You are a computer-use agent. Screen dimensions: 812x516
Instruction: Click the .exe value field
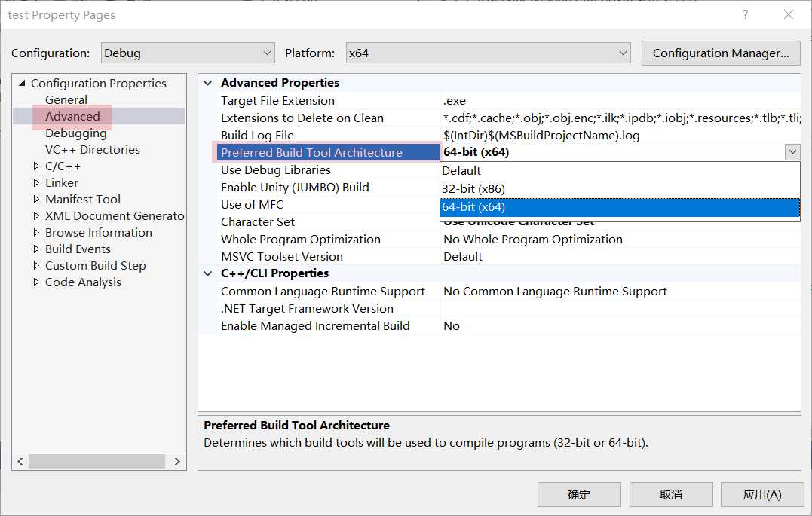[620, 100]
